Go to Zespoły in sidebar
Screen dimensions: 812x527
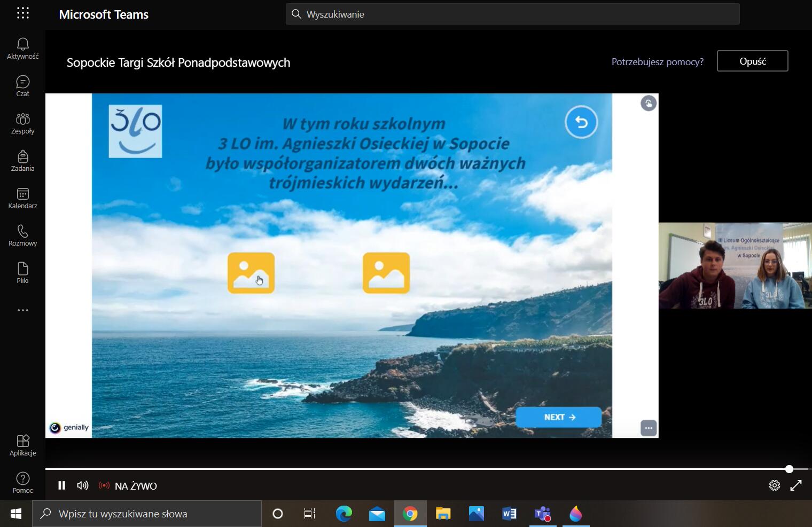coord(22,123)
